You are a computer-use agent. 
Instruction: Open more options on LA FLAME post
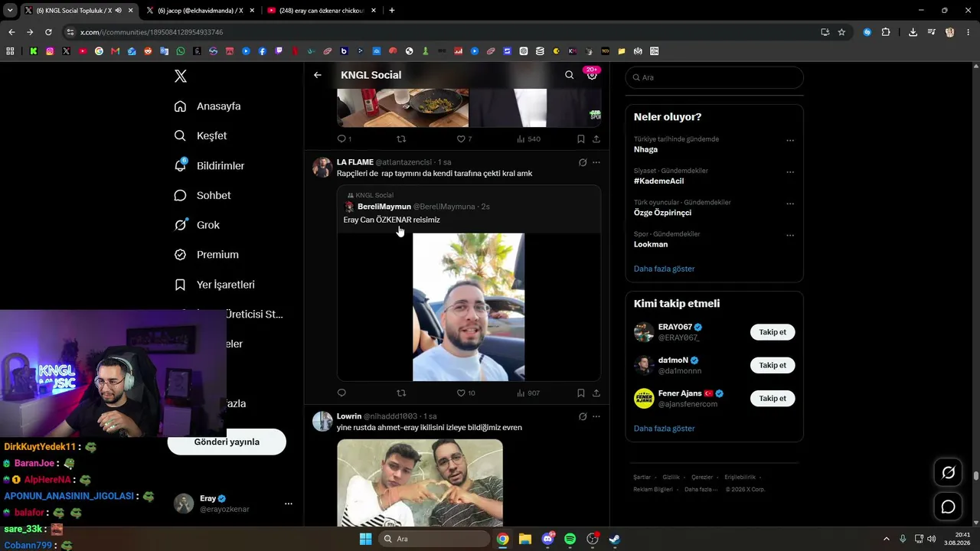596,162
